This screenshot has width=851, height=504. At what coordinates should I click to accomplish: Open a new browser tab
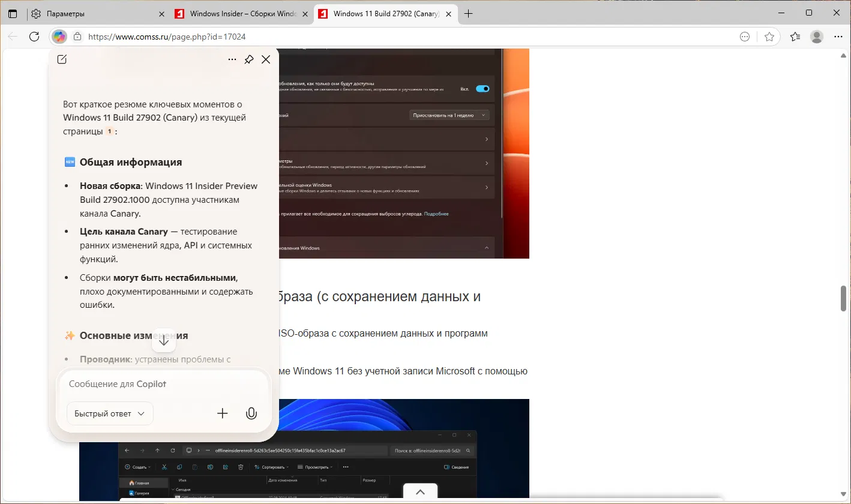pos(469,14)
